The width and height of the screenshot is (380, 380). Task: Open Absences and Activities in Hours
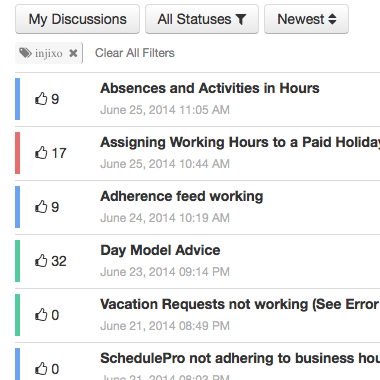coord(210,88)
